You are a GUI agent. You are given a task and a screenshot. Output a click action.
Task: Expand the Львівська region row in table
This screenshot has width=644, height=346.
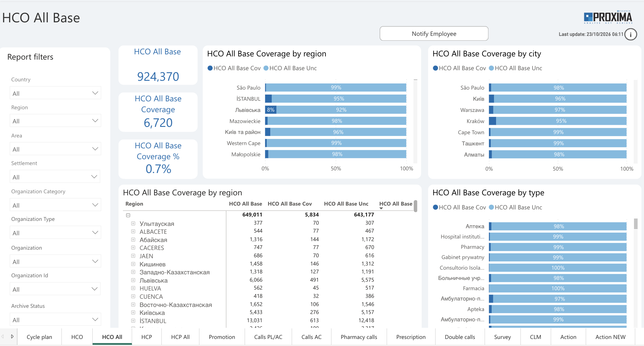click(x=133, y=280)
